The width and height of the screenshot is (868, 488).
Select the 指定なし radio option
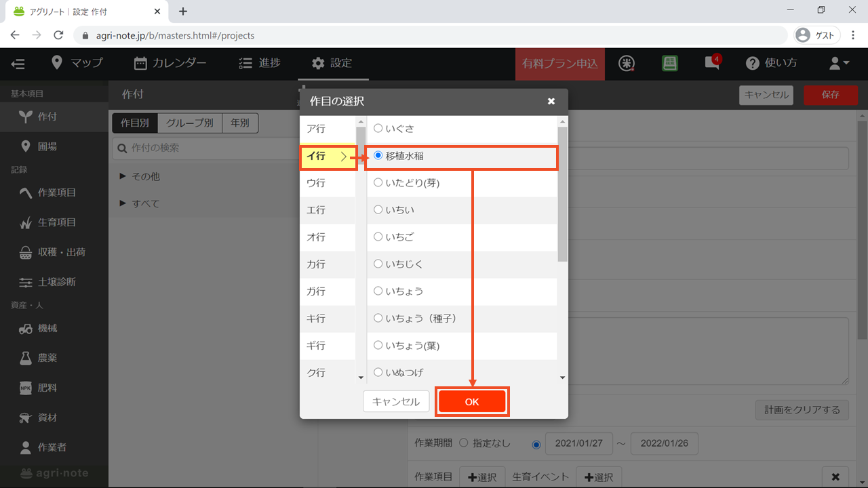464,443
